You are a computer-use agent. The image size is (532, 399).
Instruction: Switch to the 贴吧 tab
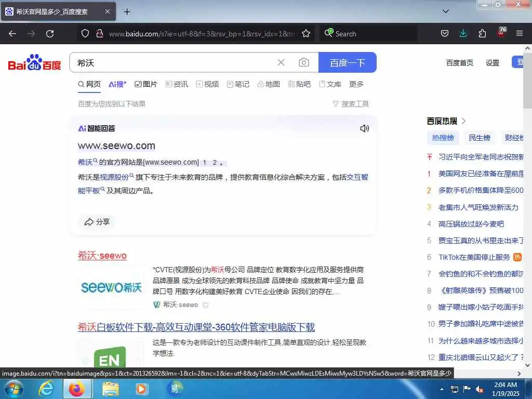click(299, 84)
